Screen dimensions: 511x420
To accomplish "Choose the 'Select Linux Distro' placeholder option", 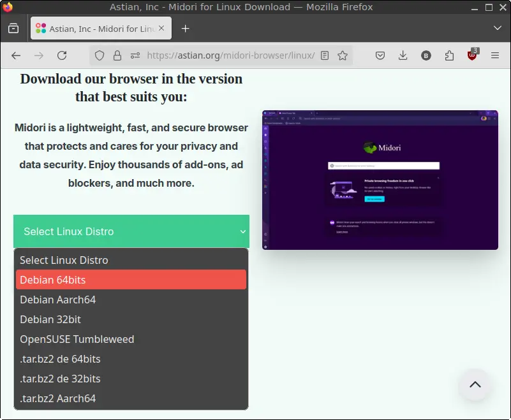I will [x=131, y=260].
